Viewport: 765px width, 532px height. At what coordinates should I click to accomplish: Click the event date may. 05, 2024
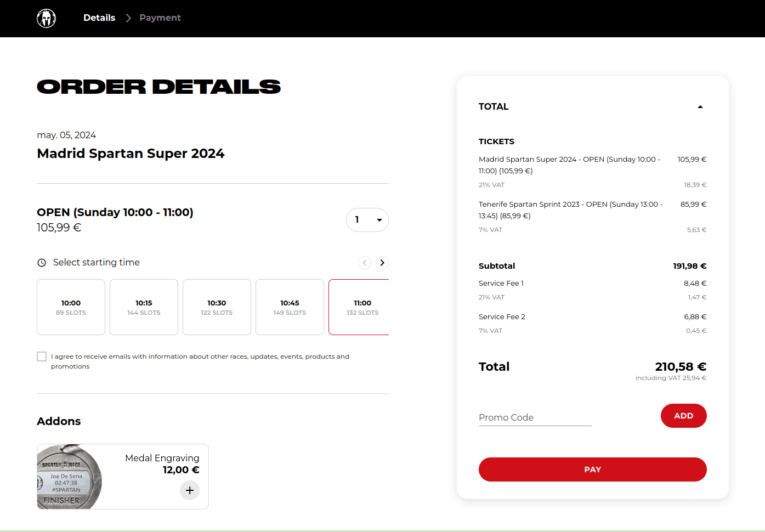tap(66, 135)
